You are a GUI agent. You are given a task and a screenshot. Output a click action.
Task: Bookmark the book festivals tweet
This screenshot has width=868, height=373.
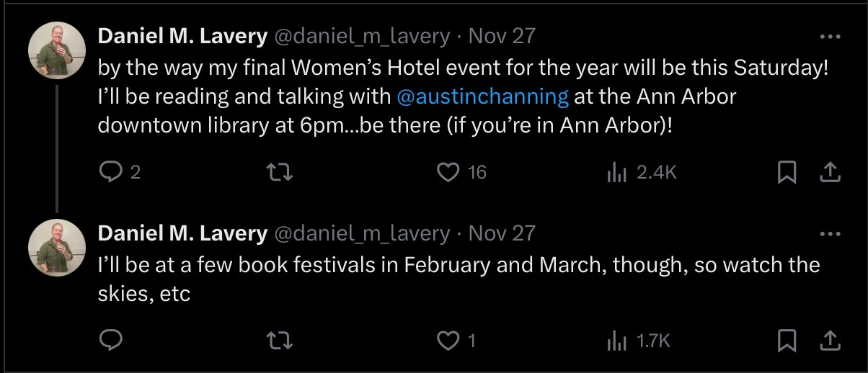point(787,341)
